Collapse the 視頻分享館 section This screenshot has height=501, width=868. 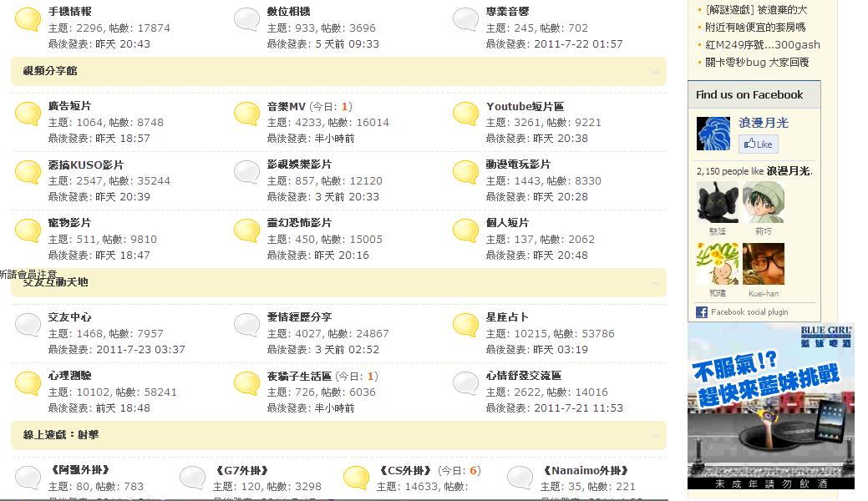coord(657,72)
